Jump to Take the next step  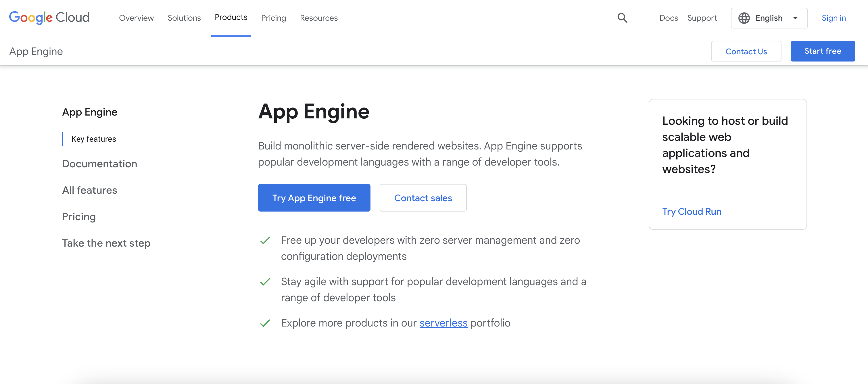click(106, 243)
